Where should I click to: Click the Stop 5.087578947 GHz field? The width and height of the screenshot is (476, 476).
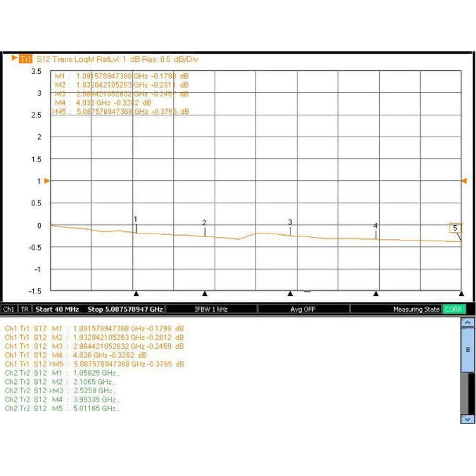coord(125,309)
